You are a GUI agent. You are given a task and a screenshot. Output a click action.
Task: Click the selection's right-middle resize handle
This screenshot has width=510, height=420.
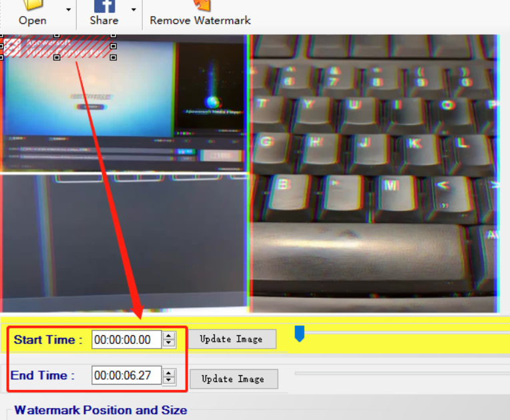[113, 47]
